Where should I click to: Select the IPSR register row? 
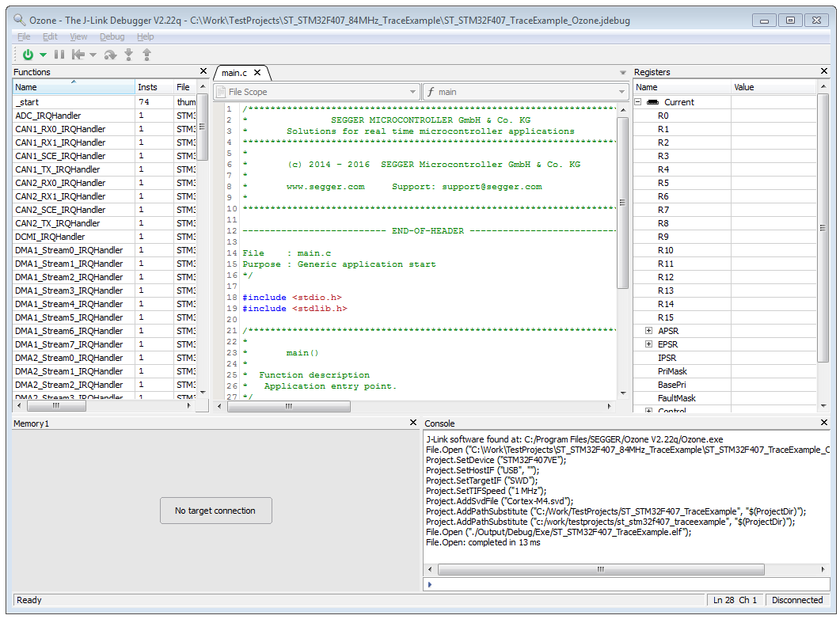click(x=725, y=358)
